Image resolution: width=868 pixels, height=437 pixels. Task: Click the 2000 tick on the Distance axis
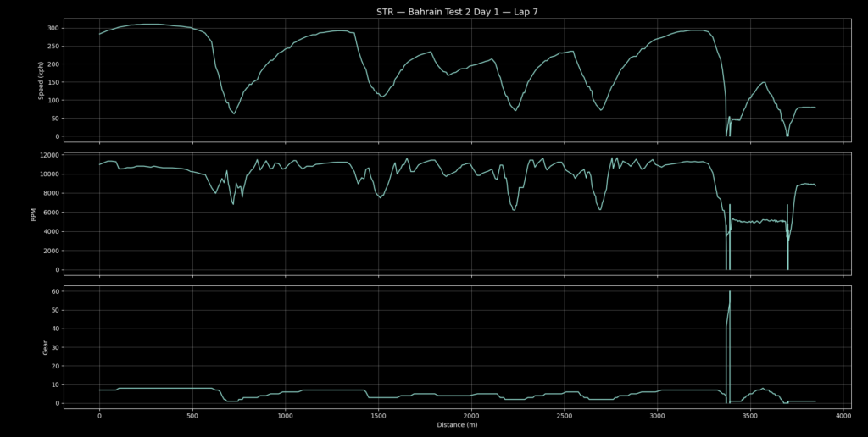[x=471, y=416]
